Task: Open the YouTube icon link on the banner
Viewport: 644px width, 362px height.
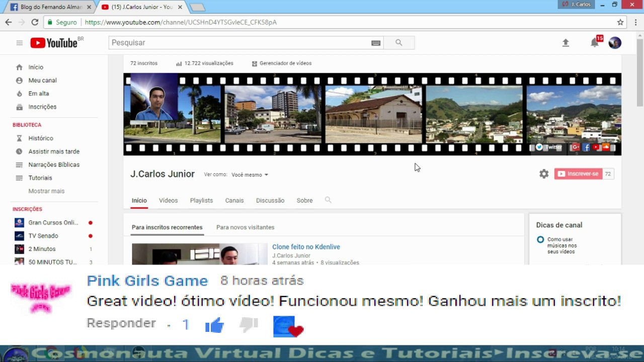Action: coord(596,147)
